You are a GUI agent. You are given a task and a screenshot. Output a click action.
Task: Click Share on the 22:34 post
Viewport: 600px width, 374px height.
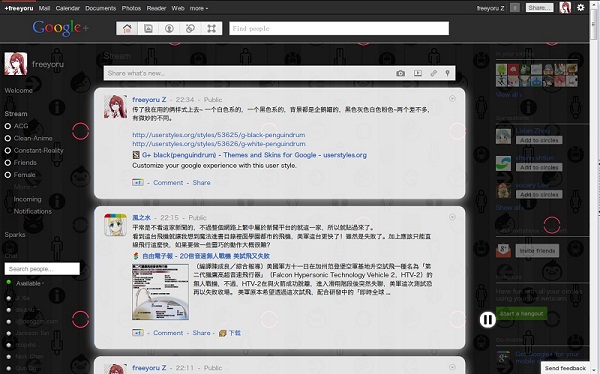tap(201, 183)
